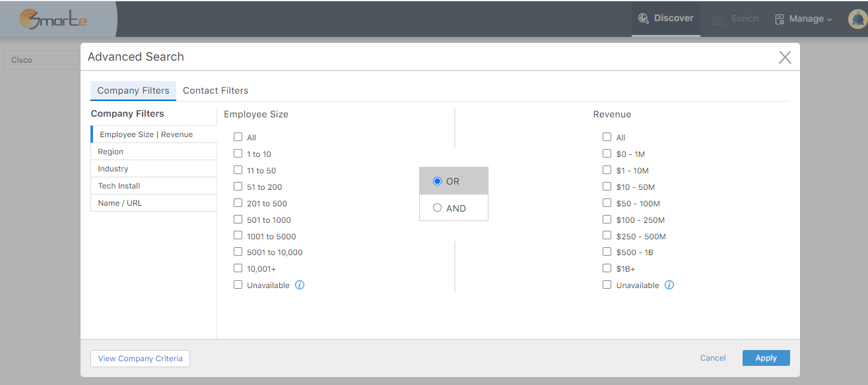Open View Company Criteria
868x385 pixels.
pyautogui.click(x=140, y=358)
